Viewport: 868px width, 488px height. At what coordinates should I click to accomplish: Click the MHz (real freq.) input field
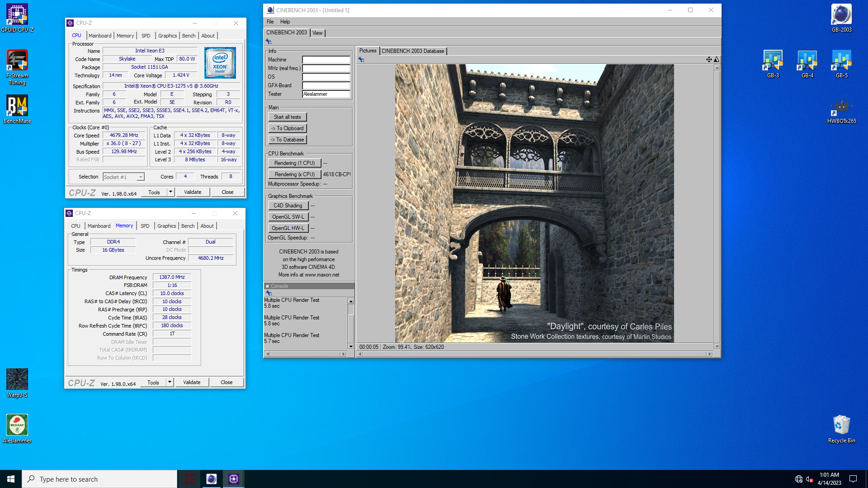click(x=326, y=68)
